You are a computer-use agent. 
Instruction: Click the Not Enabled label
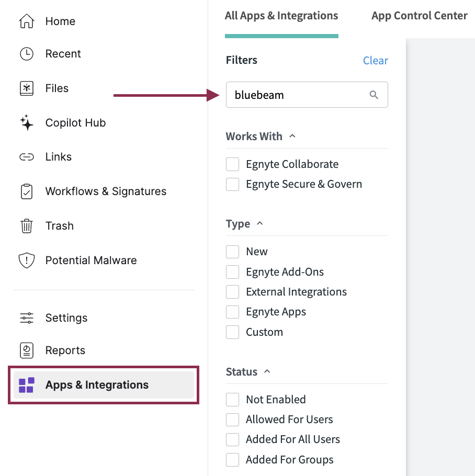point(276,400)
